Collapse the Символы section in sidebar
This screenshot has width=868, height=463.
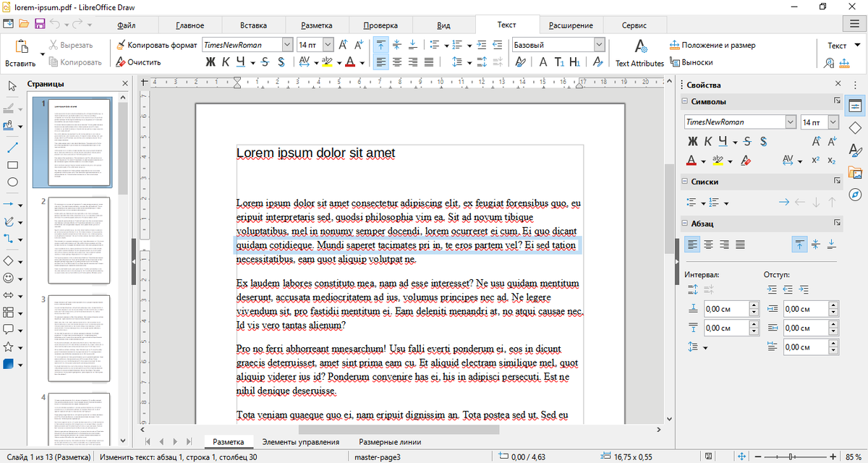[x=686, y=102]
